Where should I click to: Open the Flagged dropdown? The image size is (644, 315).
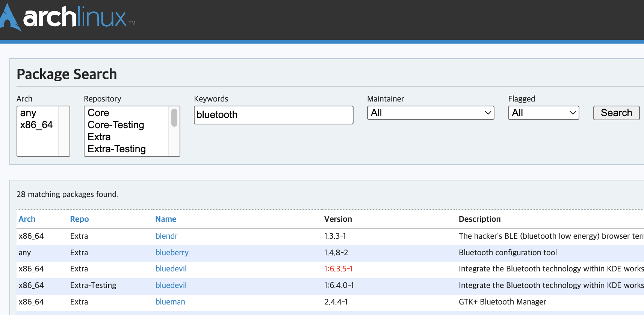point(543,113)
